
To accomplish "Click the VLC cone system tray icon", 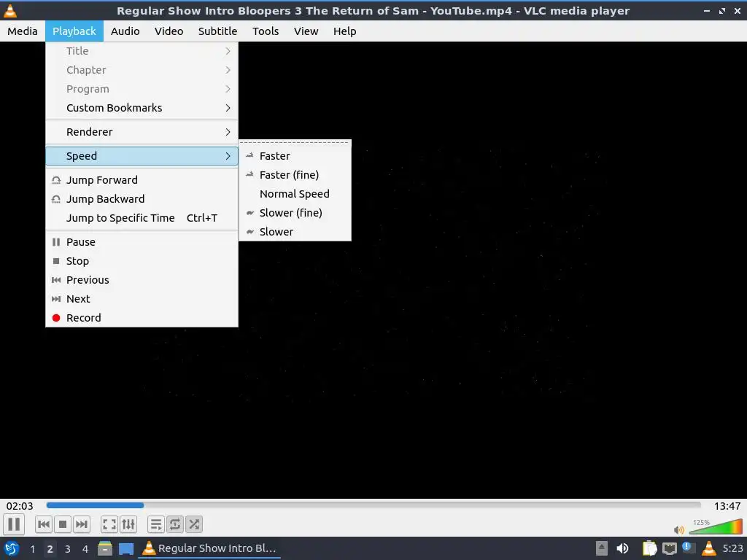I will [708, 548].
